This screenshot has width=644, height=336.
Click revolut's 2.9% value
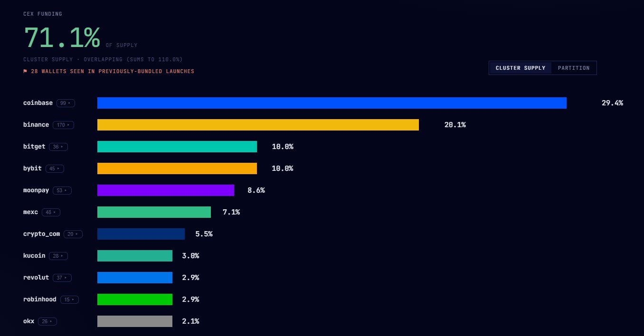[x=190, y=278]
